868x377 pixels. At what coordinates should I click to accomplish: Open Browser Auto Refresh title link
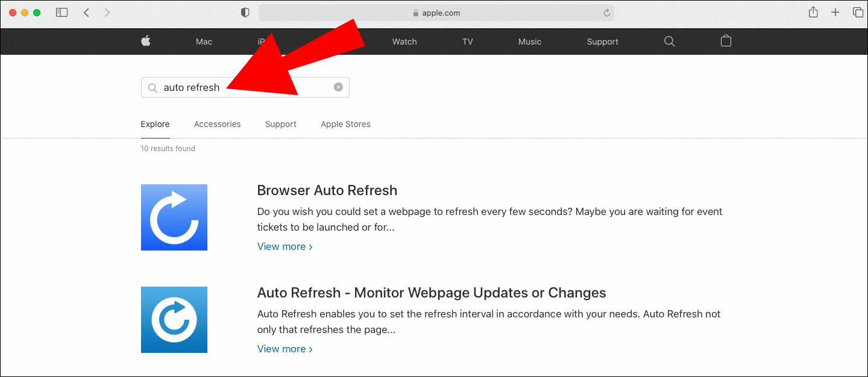click(x=327, y=190)
